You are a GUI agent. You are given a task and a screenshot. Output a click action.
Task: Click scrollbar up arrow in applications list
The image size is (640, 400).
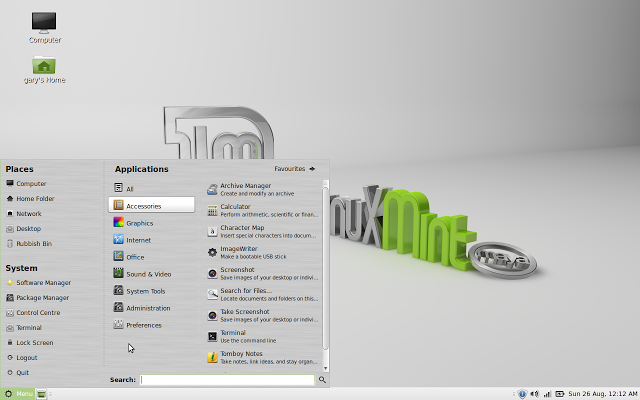tap(325, 183)
